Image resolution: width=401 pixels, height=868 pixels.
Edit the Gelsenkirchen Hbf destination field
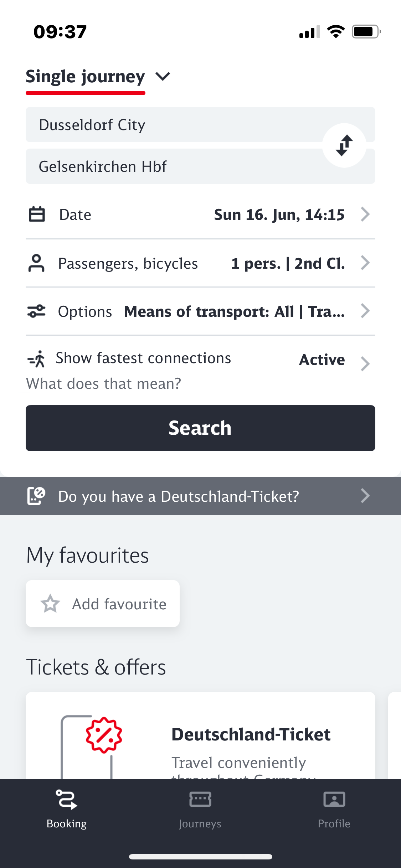(171, 166)
